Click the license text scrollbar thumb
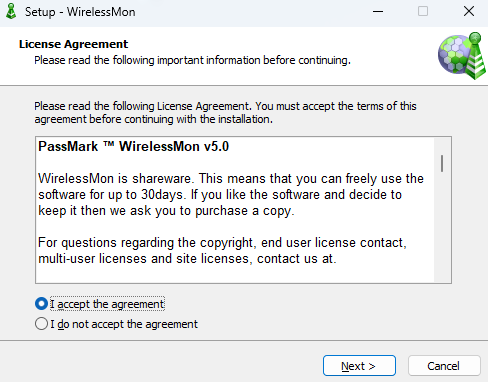 [442, 163]
